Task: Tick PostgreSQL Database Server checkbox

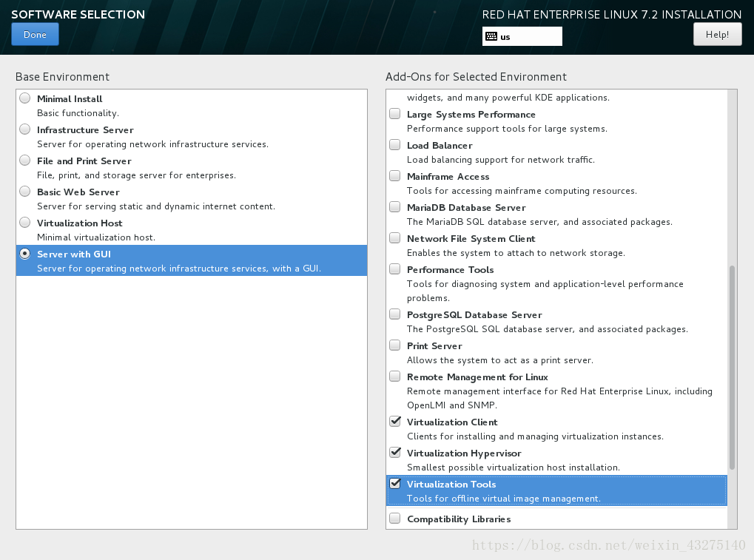Action: click(x=395, y=314)
